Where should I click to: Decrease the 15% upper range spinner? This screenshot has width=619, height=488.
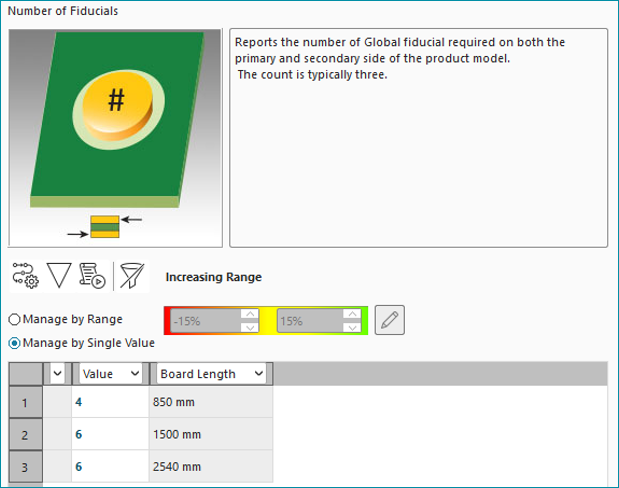click(352, 327)
